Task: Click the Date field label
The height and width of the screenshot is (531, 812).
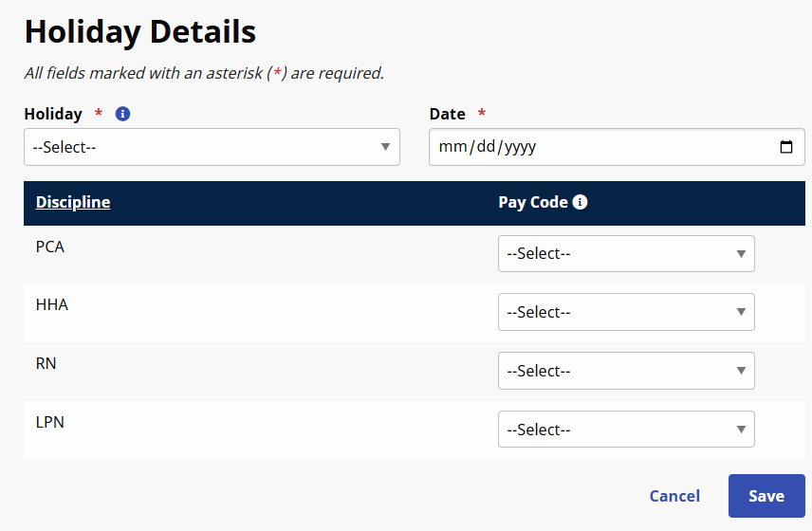Action: tap(448, 114)
